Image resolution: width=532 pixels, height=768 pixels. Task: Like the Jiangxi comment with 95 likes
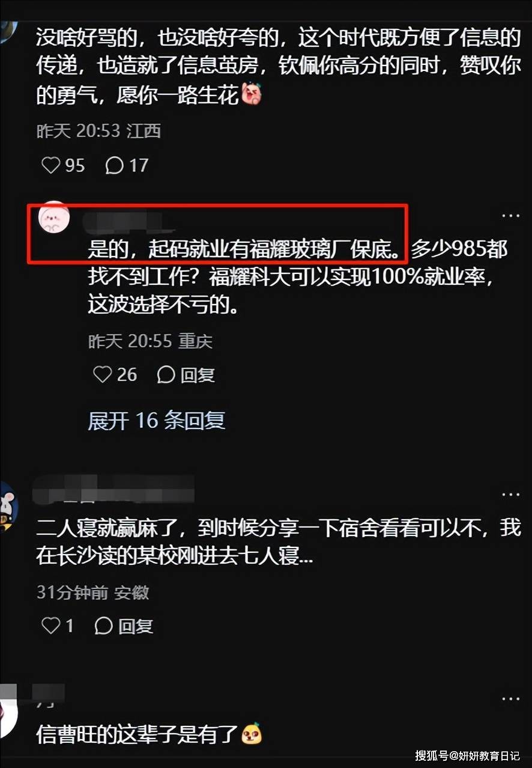50,165
